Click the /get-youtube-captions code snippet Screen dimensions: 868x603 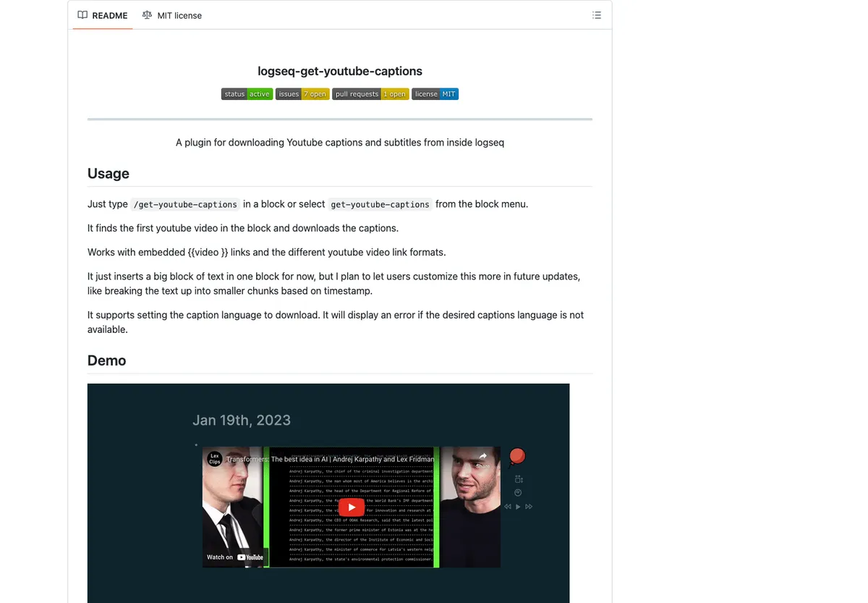point(185,204)
